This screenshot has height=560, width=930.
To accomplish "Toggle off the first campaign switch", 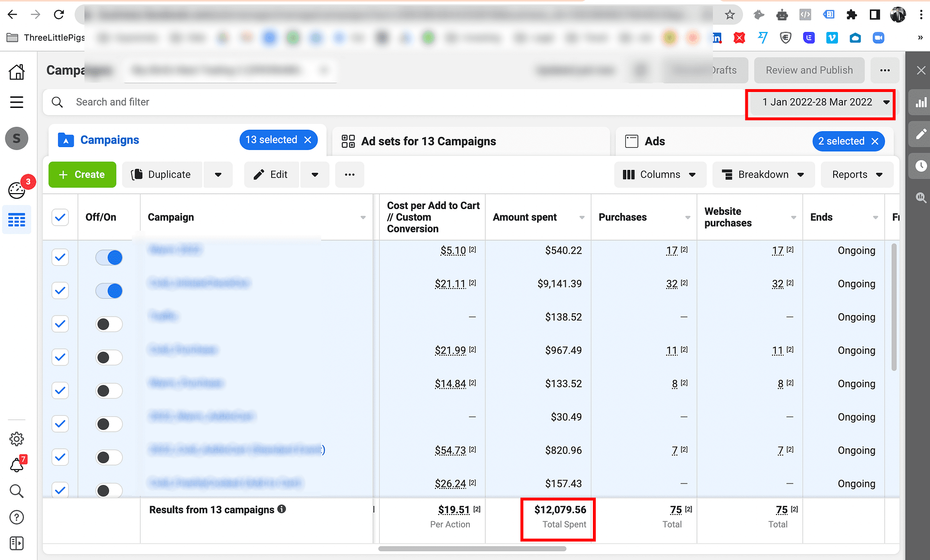I will (x=109, y=257).
